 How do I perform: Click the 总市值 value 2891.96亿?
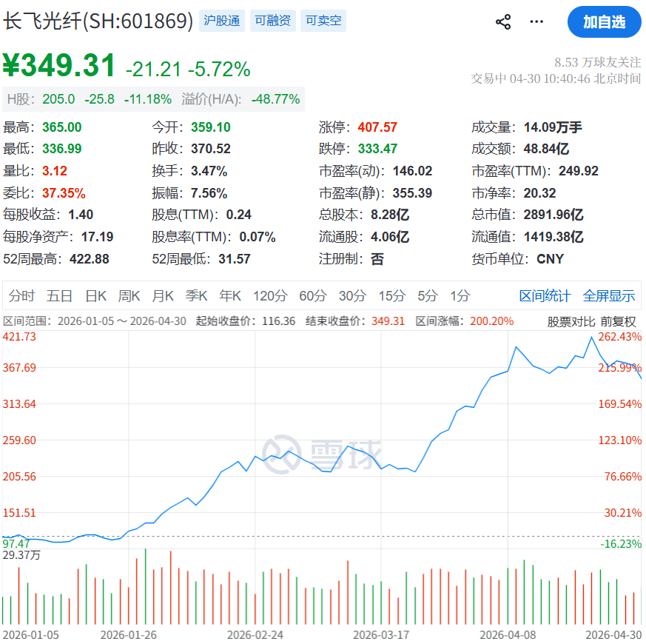554,214
